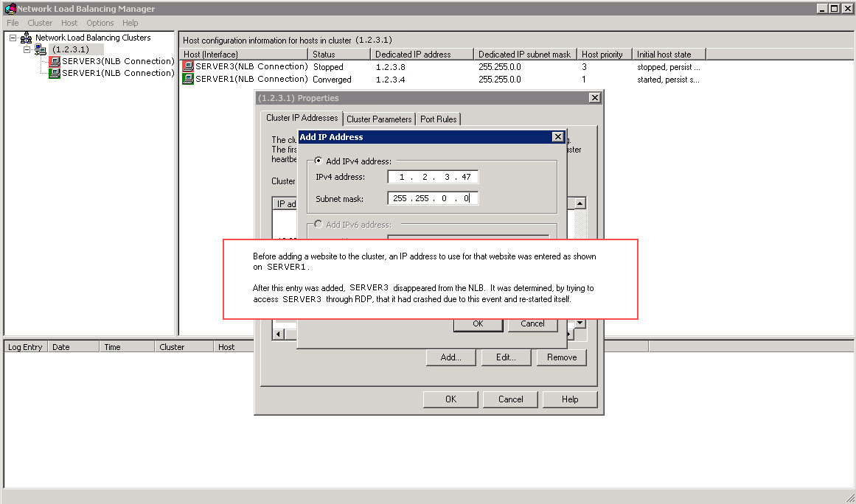Sort log by Cluster column

(184, 347)
